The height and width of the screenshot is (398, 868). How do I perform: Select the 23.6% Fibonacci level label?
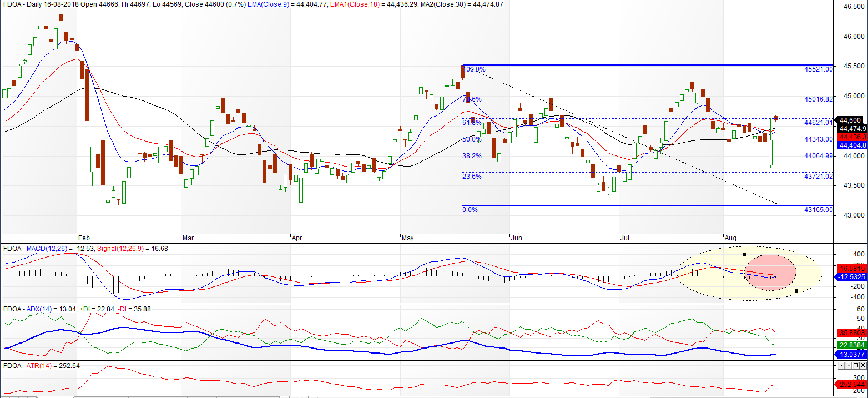[472, 177]
